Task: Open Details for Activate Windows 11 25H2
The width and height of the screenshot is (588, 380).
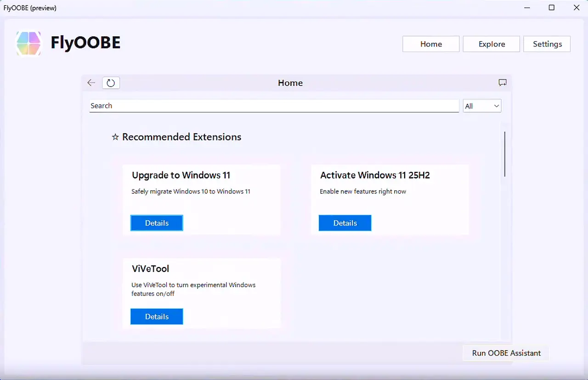Action: (x=345, y=223)
